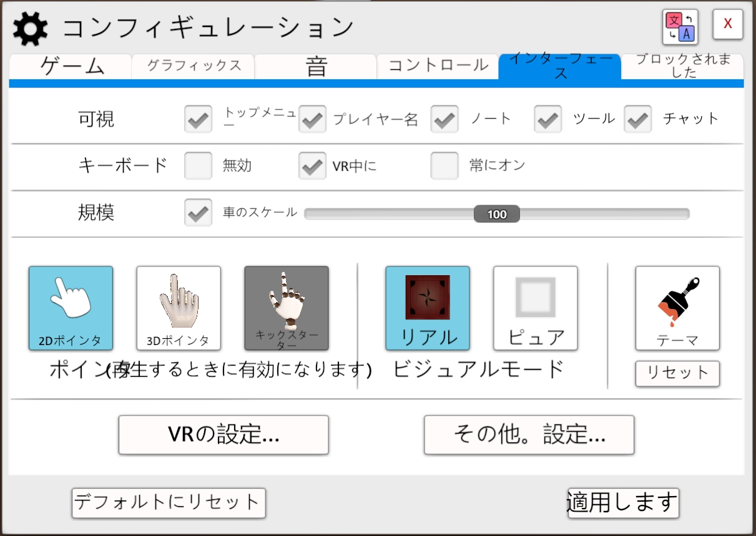
Task: Check the 無効 keyboard checkbox
Action: coord(199,166)
